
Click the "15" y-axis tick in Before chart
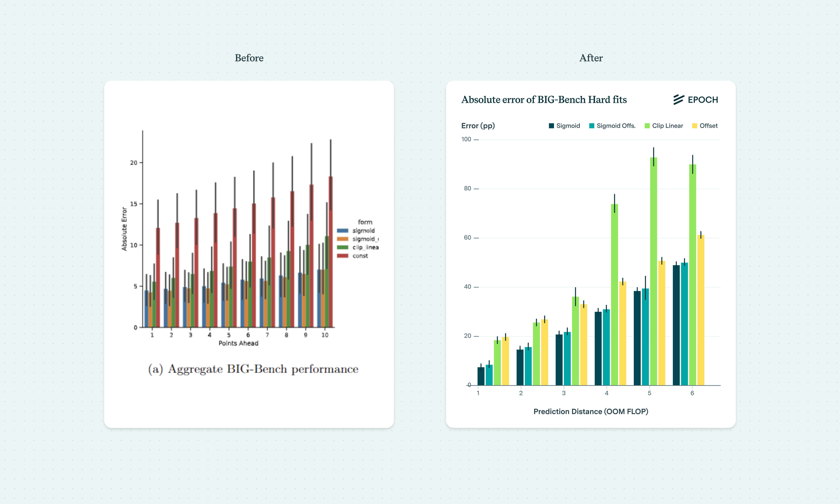pos(133,204)
